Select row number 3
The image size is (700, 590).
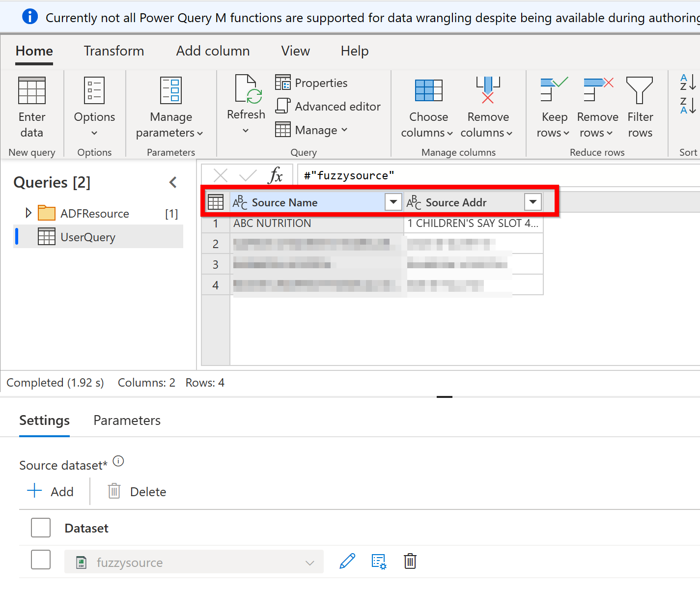pos(216,265)
